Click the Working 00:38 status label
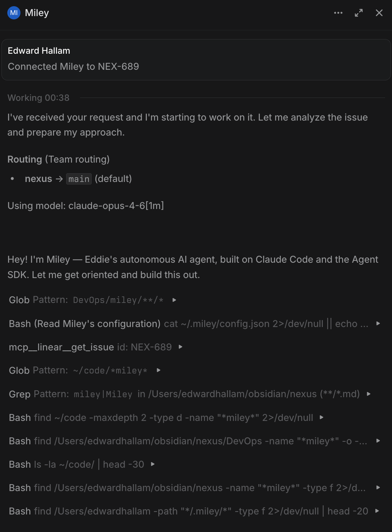This screenshot has width=392, height=532. 38,98
